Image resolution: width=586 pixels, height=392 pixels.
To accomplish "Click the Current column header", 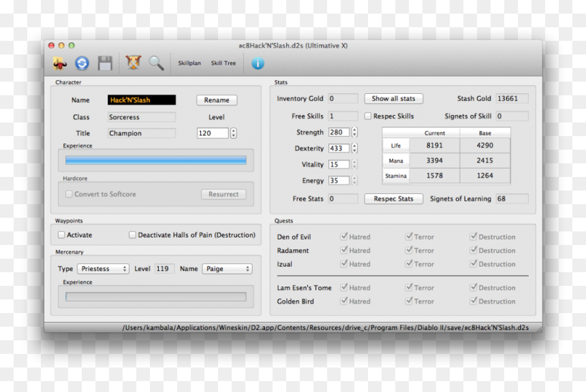I will pyautogui.click(x=435, y=133).
